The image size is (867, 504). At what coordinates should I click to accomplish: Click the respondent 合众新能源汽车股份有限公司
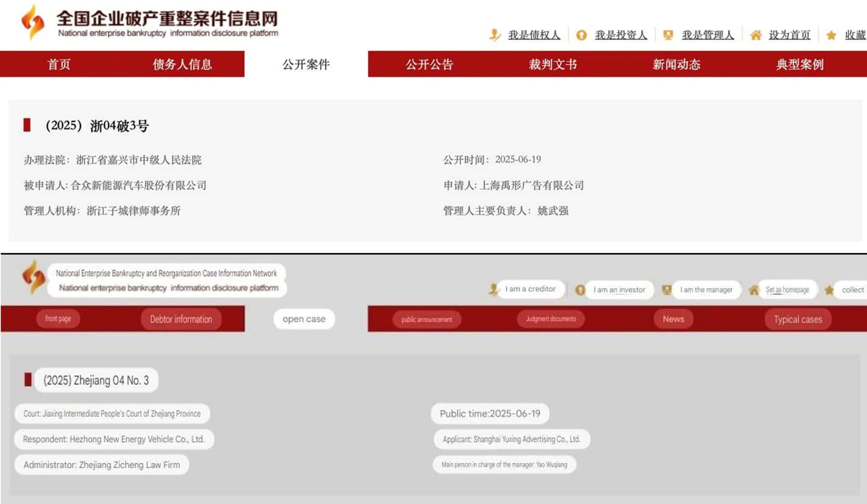tap(139, 185)
